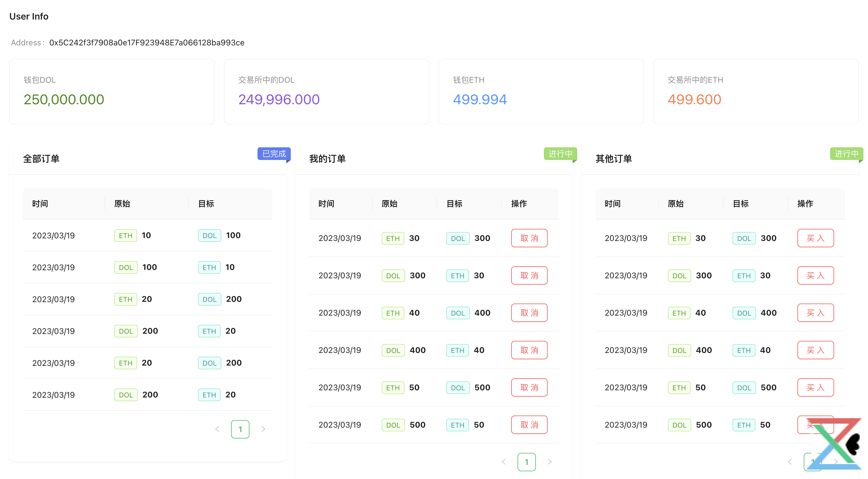Click next page arrow in 我的订单 panel
The image size is (868, 479).
coord(550,462)
